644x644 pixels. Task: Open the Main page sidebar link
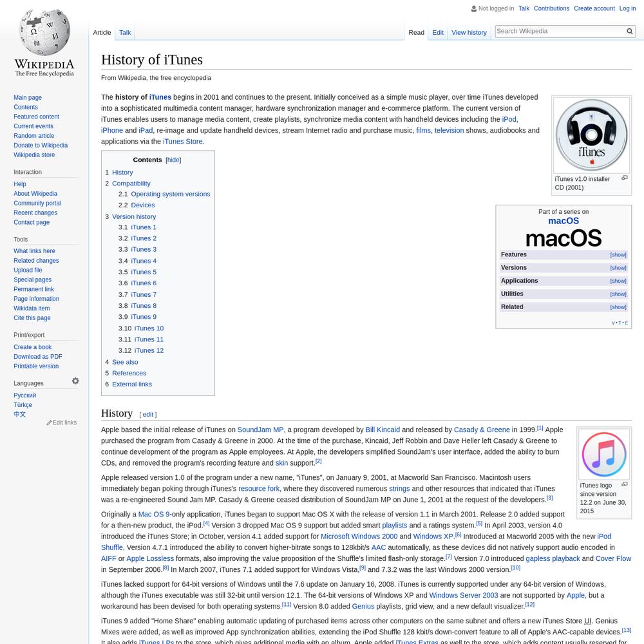coord(28,98)
